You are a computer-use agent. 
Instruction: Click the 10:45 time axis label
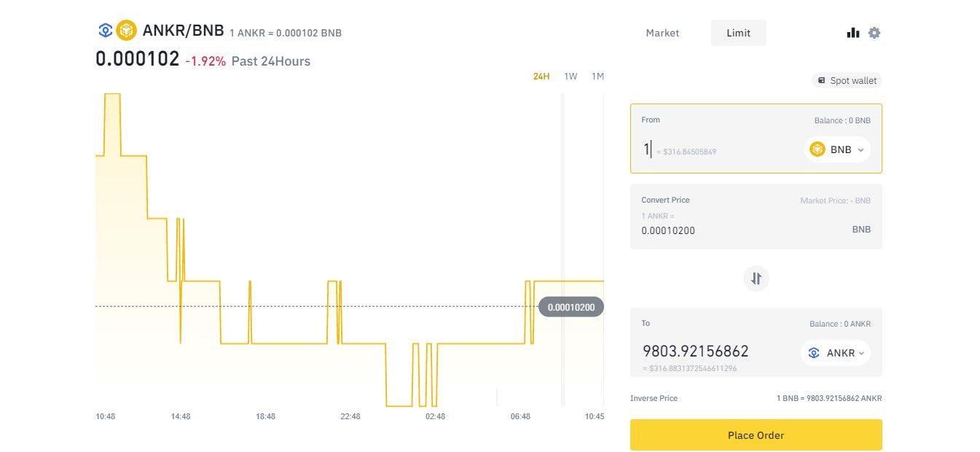tap(595, 416)
